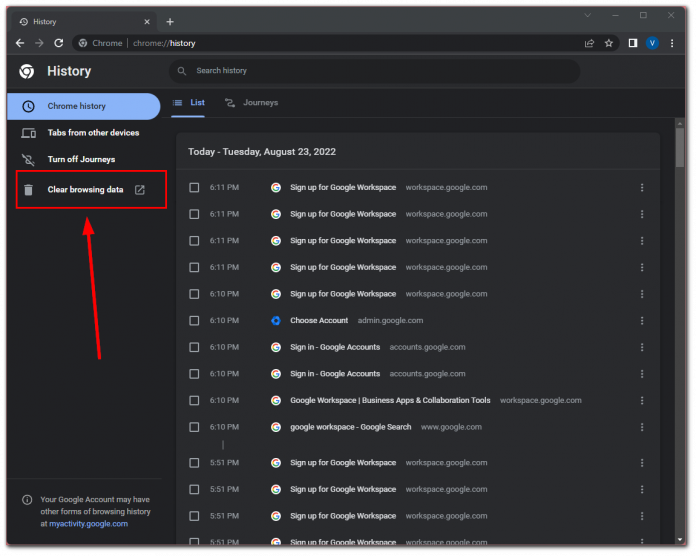
Task: Open google workspace - Google Search entry
Action: [351, 427]
